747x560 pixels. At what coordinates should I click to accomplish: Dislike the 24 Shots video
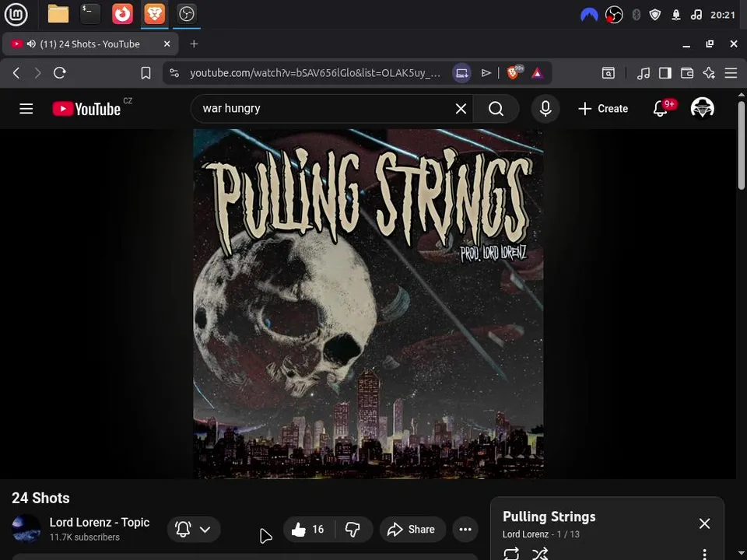(353, 529)
